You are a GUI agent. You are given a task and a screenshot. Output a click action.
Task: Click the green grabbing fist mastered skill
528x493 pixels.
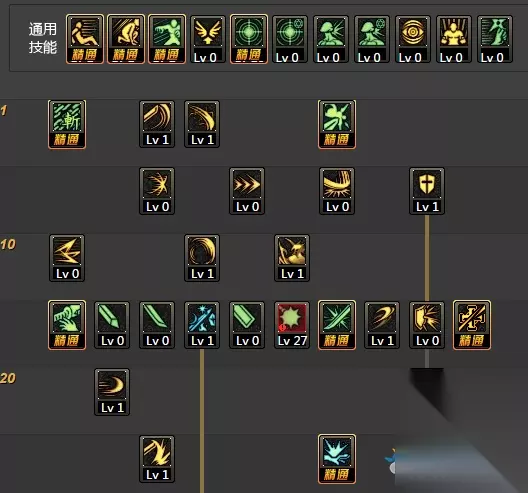point(67,325)
